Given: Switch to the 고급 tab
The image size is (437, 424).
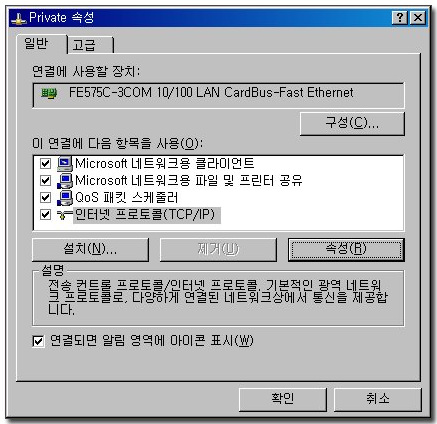Looking at the screenshot, I should pyautogui.click(x=90, y=45).
